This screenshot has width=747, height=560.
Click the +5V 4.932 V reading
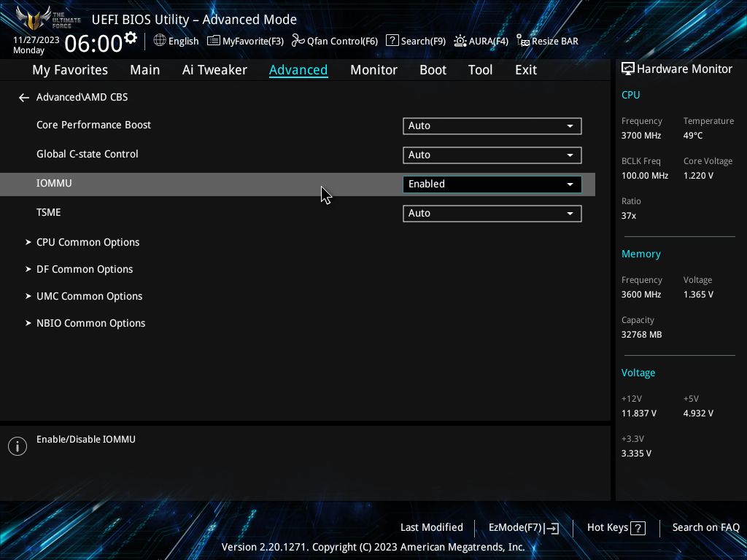[x=698, y=413]
